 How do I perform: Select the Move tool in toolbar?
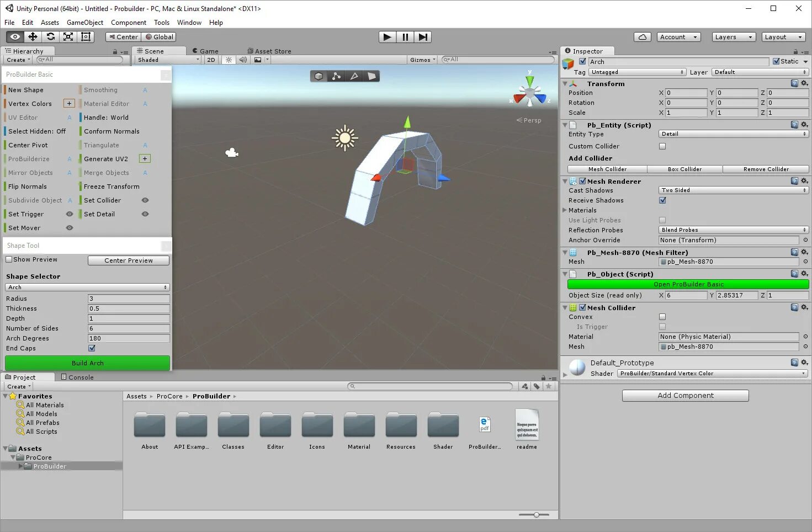click(33, 37)
